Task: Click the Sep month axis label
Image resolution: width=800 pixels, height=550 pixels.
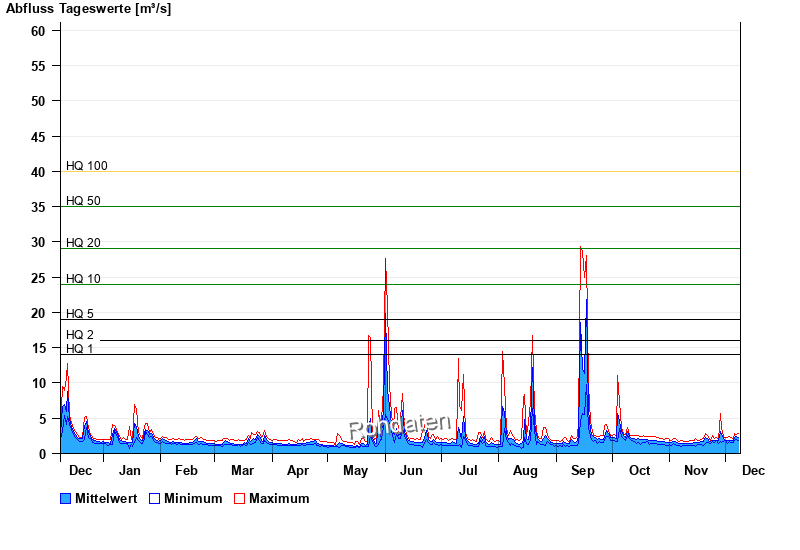Action: 583,471
